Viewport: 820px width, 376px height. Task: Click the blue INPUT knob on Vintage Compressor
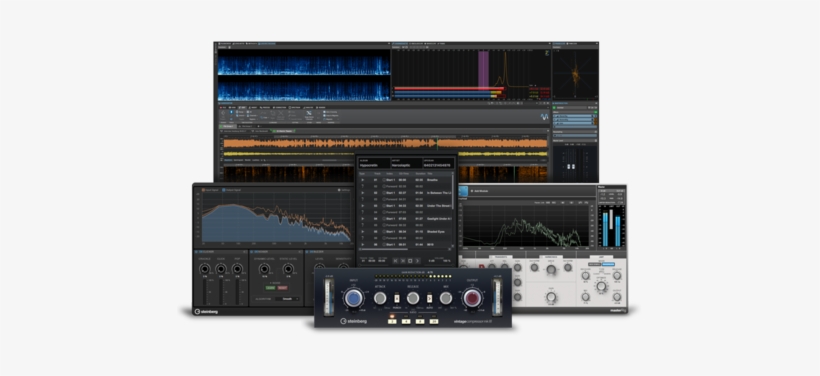(x=353, y=298)
